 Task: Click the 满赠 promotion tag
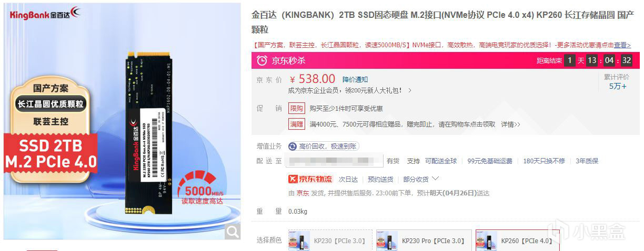click(x=296, y=124)
